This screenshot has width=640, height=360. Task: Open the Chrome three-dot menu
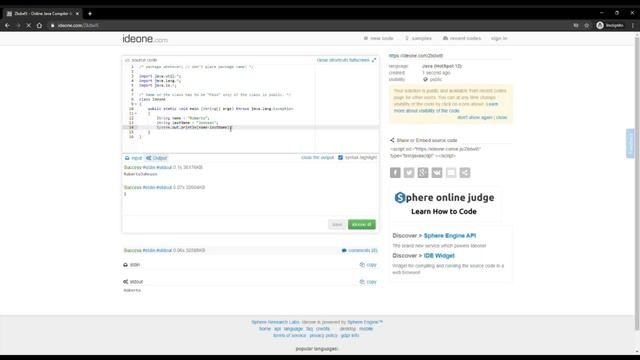click(x=633, y=25)
